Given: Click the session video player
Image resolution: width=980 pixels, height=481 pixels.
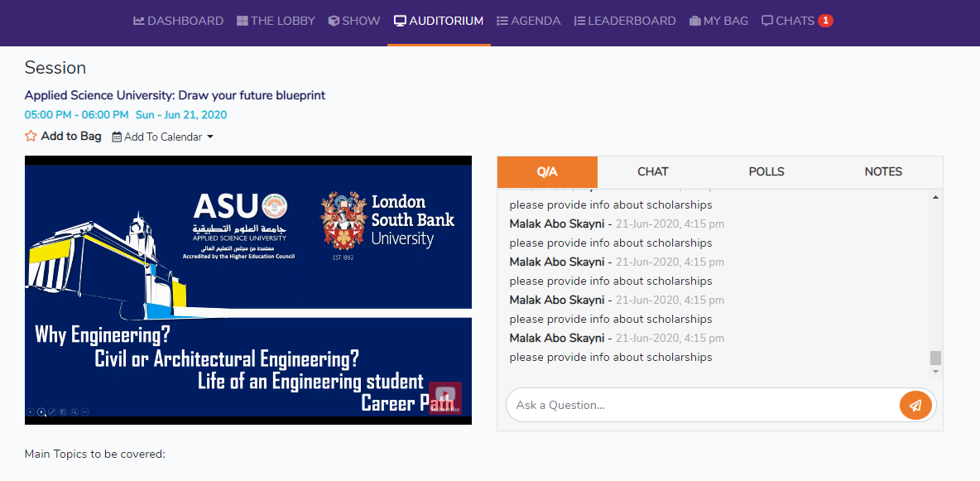Looking at the screenshot, I should 248,291.
